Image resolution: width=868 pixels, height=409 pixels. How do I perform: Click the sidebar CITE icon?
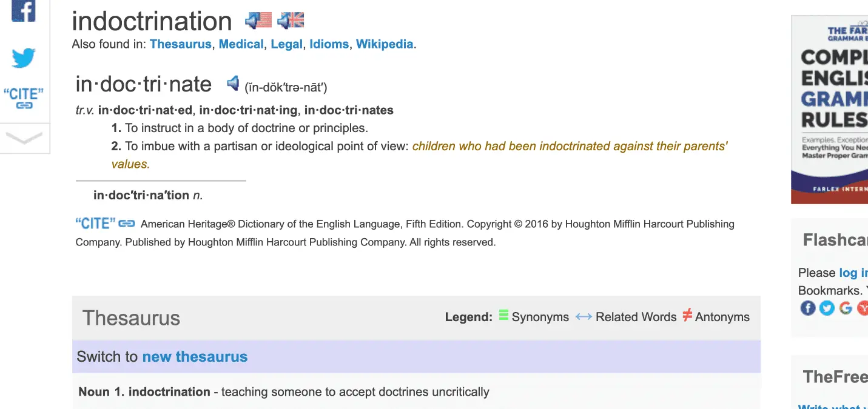click(24, 98)
